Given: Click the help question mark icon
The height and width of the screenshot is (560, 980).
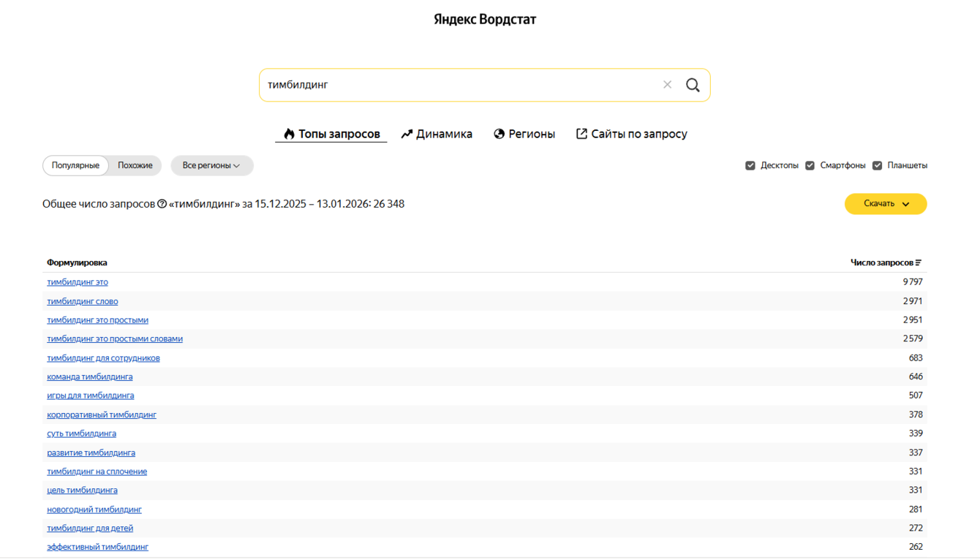Looking at the screenshot, I should coord(162,204).
